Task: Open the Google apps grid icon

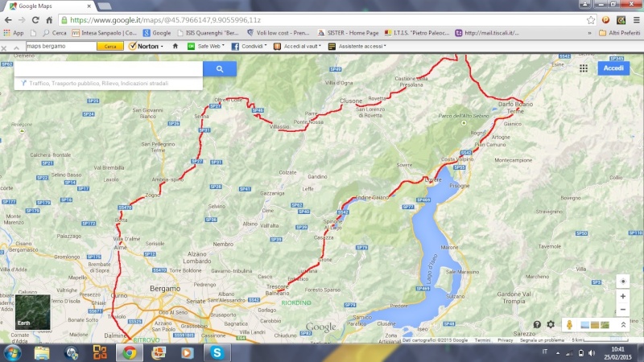Action: (584, 68)
